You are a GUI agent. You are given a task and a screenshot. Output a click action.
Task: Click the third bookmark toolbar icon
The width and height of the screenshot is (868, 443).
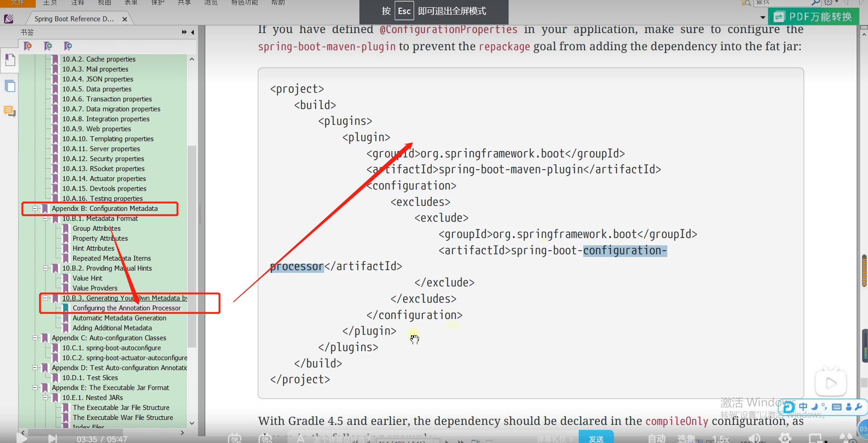point(68,46)
